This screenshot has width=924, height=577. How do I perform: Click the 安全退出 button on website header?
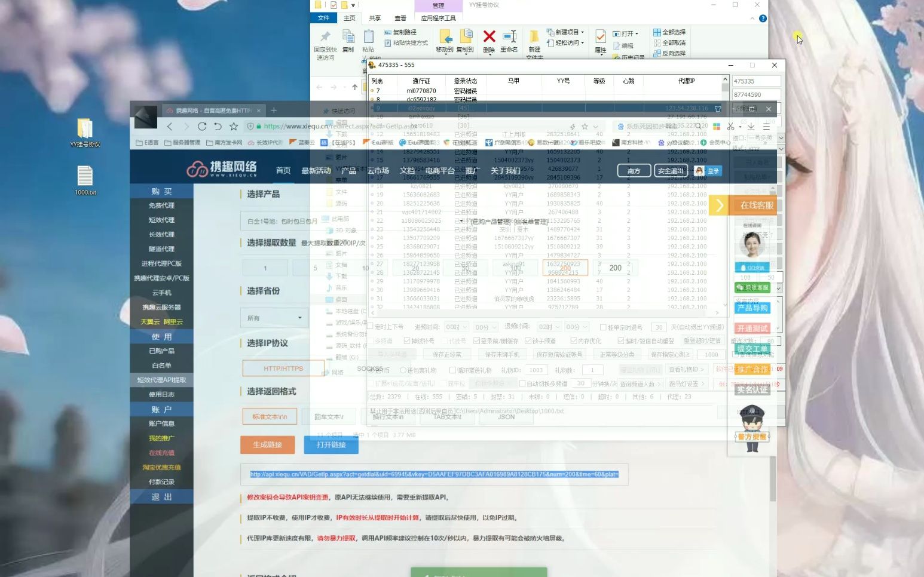(x=671, y=171)
